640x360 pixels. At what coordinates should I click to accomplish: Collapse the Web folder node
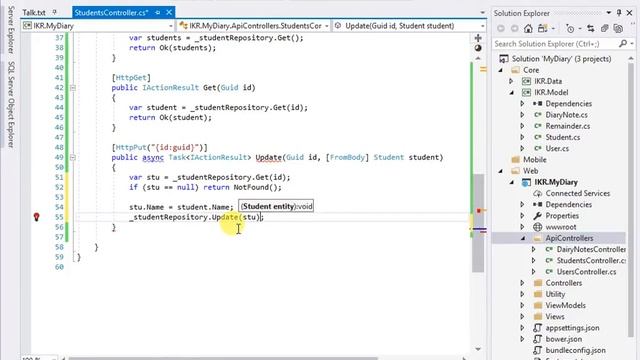point(501,171)
